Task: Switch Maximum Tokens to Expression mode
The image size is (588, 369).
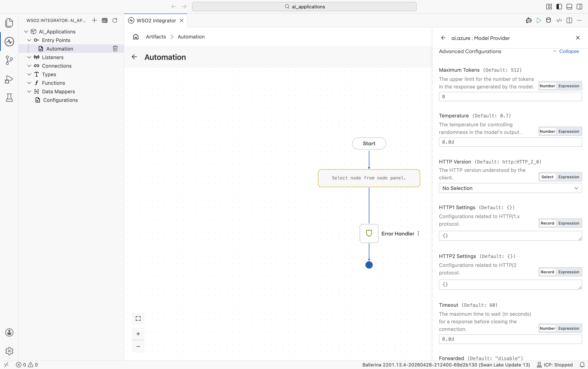Action: pyautogui.click(x=569, y=86)
